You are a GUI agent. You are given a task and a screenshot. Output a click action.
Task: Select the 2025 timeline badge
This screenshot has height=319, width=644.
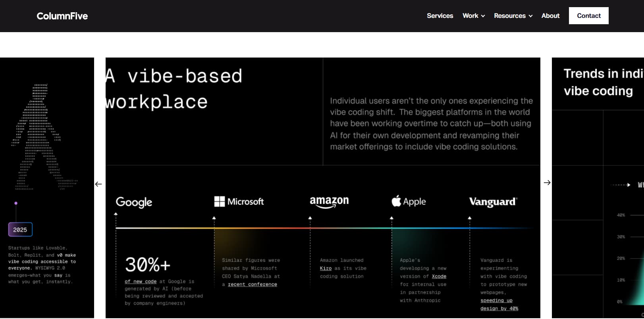(x=20, y=230)
